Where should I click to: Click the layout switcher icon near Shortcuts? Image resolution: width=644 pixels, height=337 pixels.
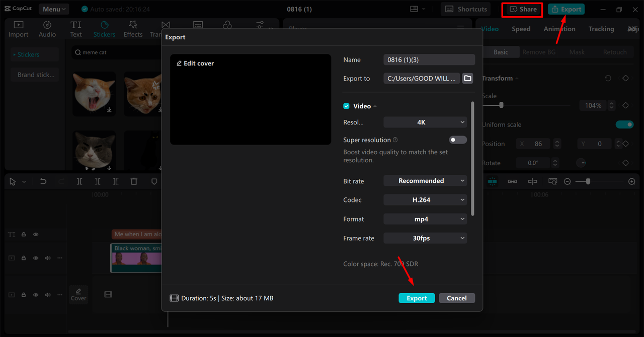(414, 9)
